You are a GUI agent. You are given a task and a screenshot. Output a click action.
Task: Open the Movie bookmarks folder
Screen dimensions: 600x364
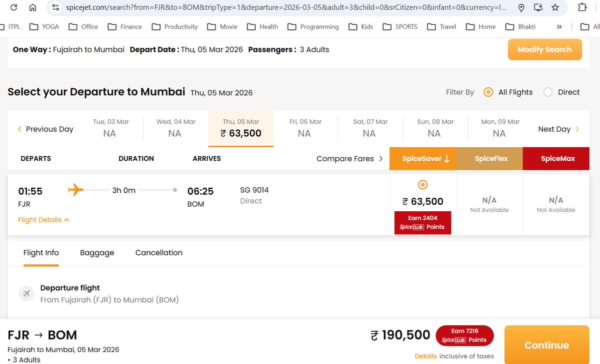point(222,26)
